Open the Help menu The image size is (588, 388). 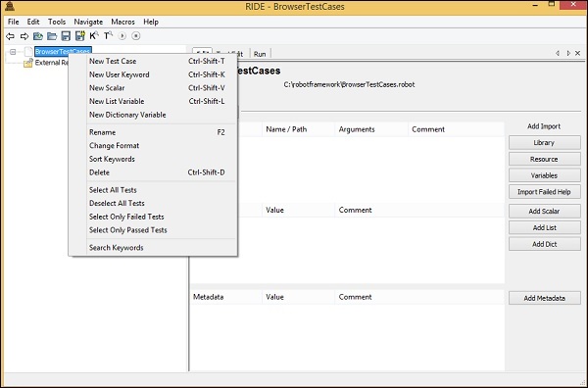151,22
